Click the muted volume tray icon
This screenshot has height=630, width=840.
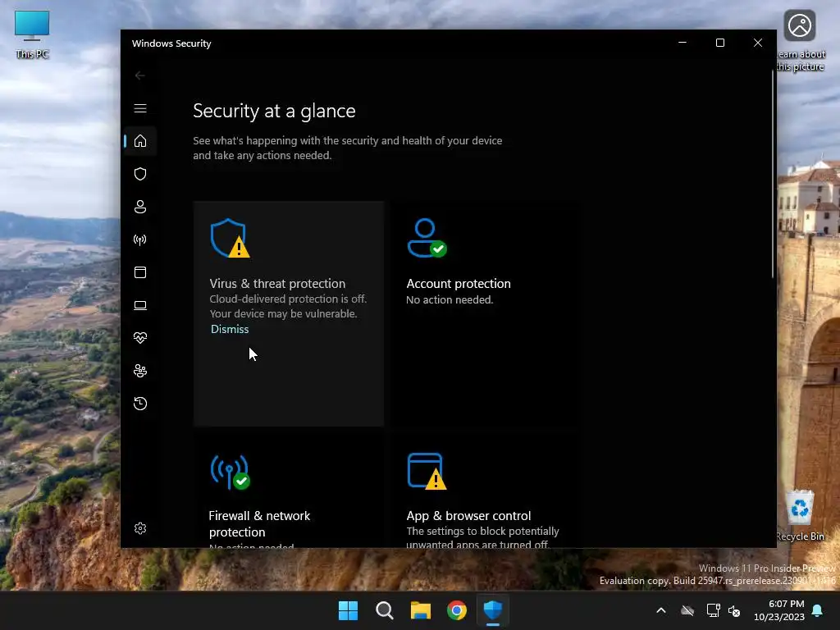(x=734, y=610)
